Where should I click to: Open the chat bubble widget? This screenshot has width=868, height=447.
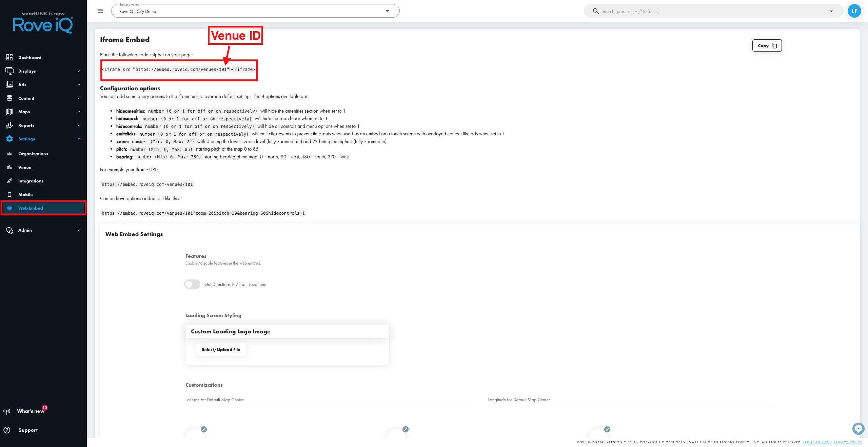[858, 428]
